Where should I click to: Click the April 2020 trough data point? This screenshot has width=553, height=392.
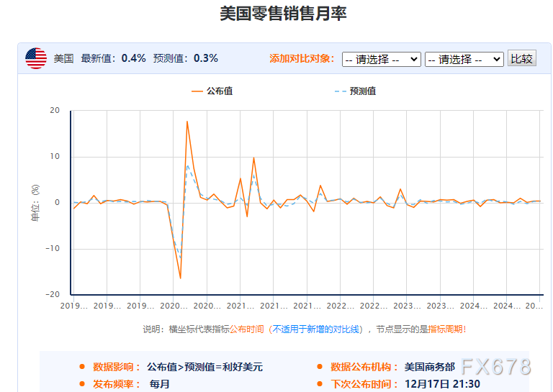pos(181,278)
